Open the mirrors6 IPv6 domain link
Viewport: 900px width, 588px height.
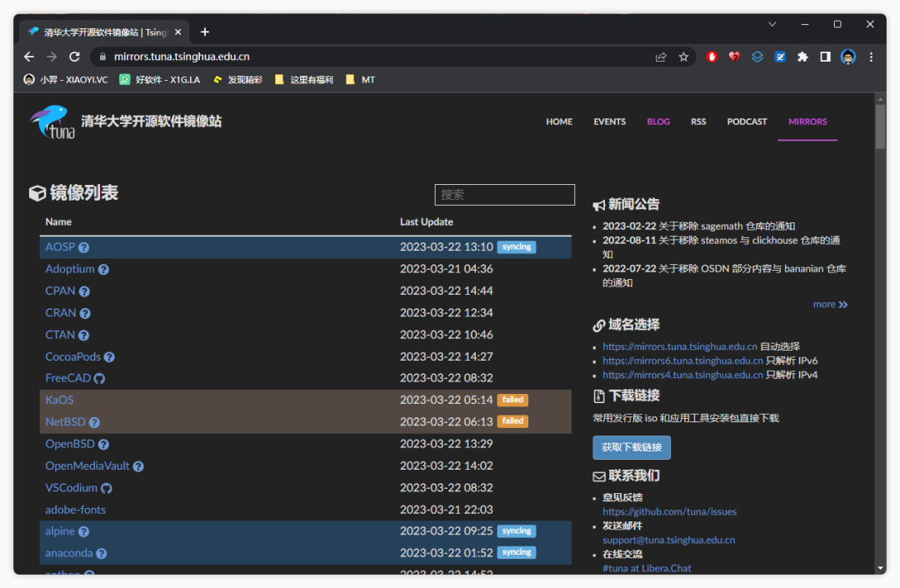pos(682,361)
